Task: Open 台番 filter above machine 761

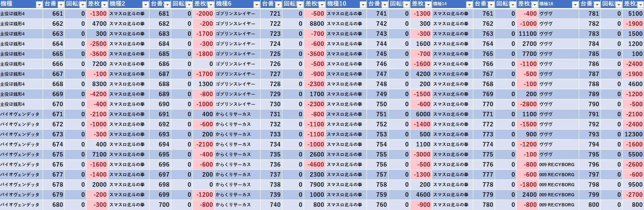Action: click(x=491, y=4)
